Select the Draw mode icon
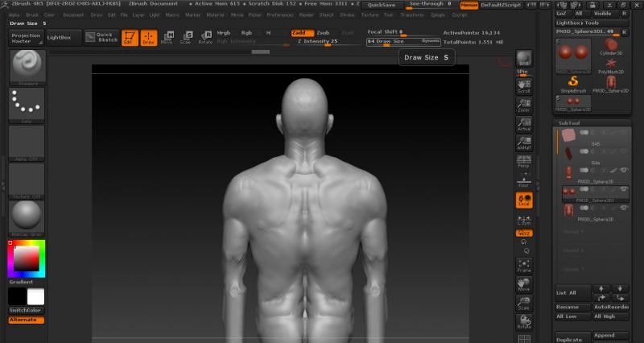The image size is (644, 343). click(149, 37)
